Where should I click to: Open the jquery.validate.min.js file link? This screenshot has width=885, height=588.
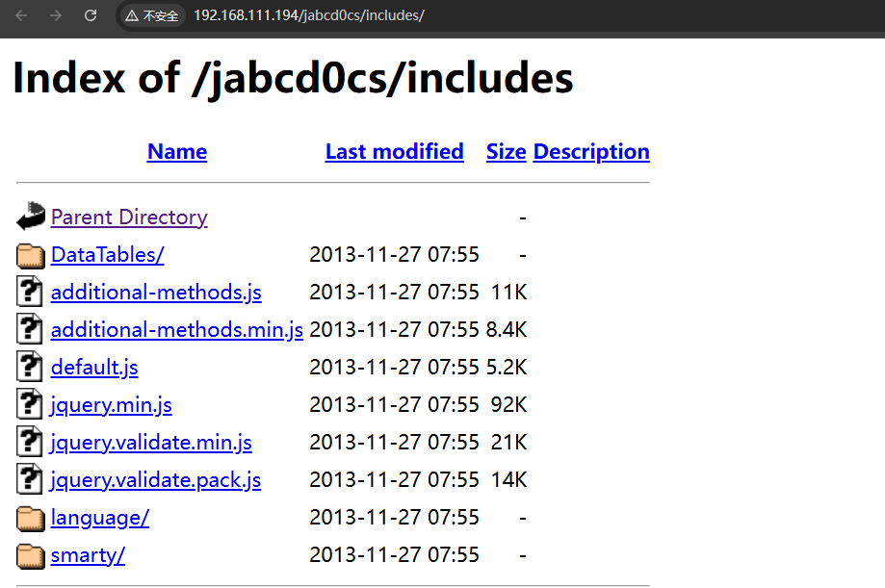pyautogui.click(x=151, y=442)
